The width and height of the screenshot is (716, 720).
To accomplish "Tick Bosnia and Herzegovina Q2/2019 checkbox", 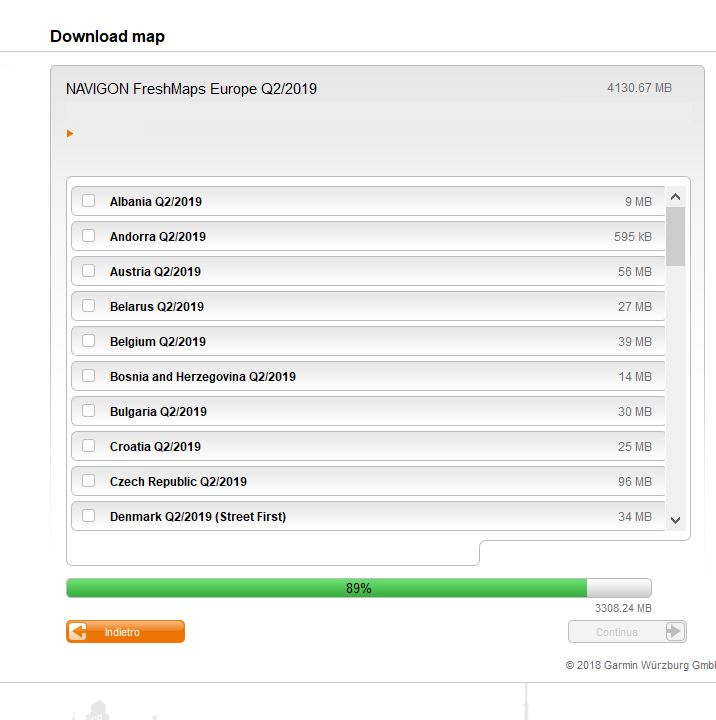I will click(89, 376).
